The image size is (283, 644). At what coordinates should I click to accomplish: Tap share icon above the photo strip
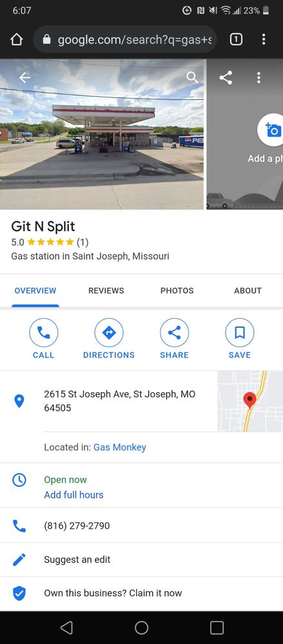226,77
